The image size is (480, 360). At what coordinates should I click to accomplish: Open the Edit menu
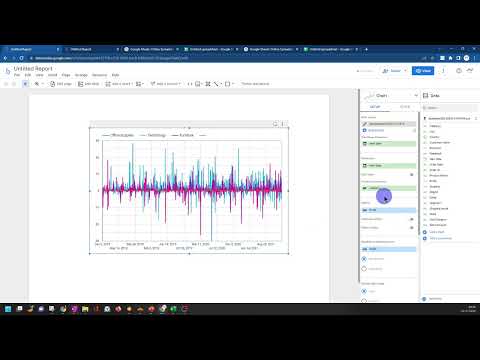coord(28,75)
